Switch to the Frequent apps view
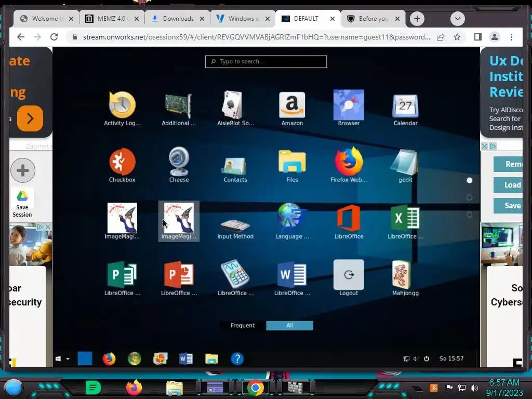Image resolution: width=532 pixels, height=399 pixels. click(x=242, y=325)
